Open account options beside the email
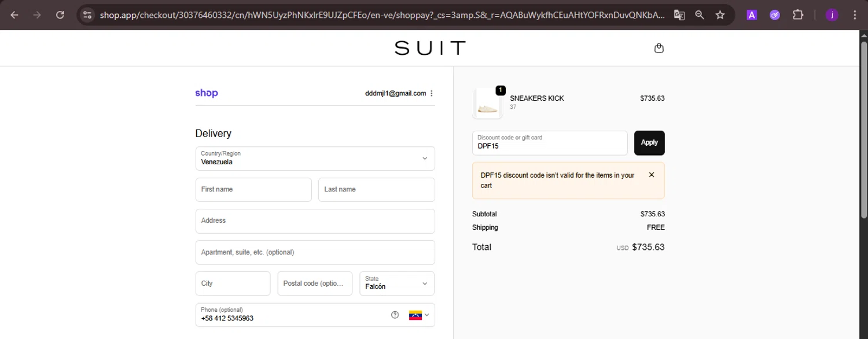The height and width of the screenshot is (339, 868). pyautogui.click(x=432, y=93)
